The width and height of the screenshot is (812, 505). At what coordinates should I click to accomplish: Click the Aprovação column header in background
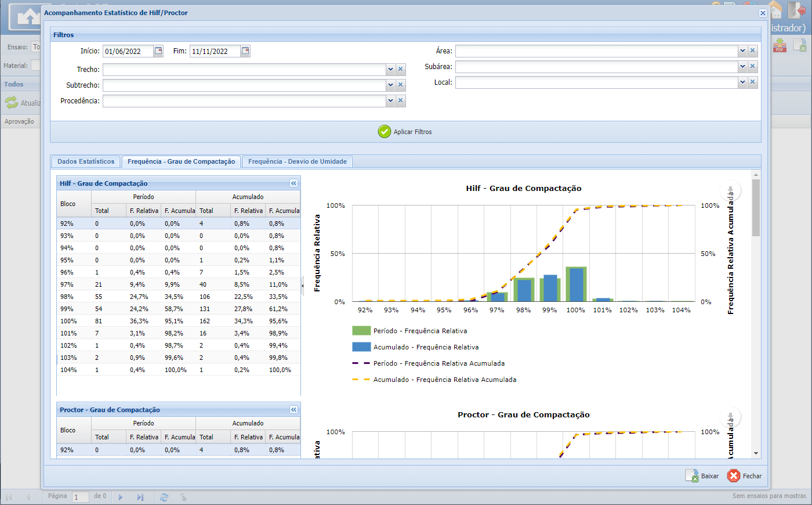tap(19, 121)
